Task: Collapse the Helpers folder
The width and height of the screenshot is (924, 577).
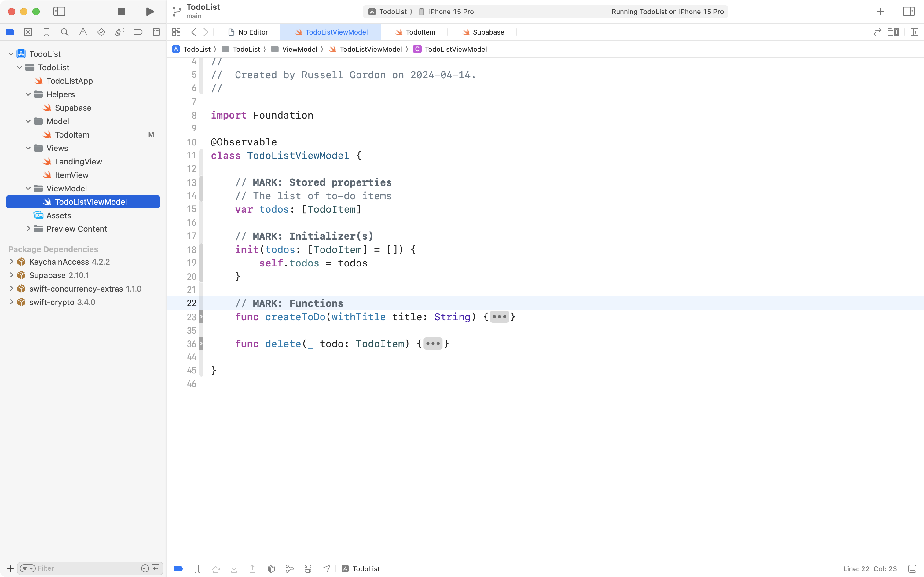Action: [28, 94]
